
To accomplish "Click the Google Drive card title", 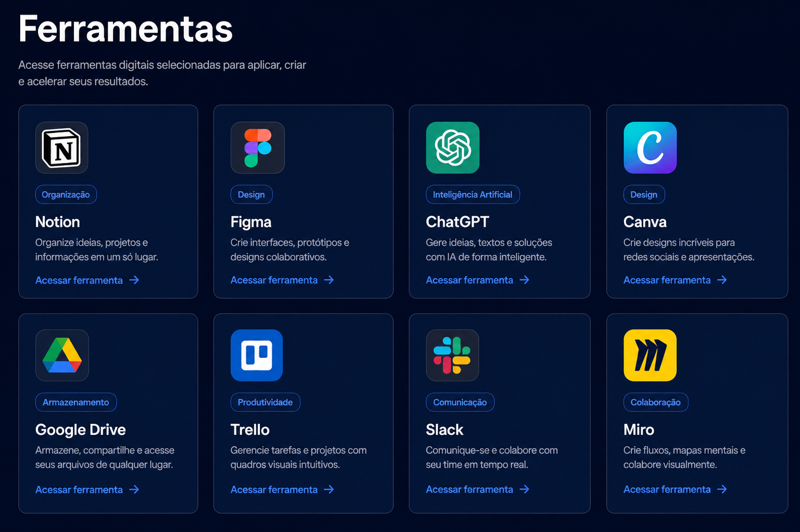I will (81, 430).
